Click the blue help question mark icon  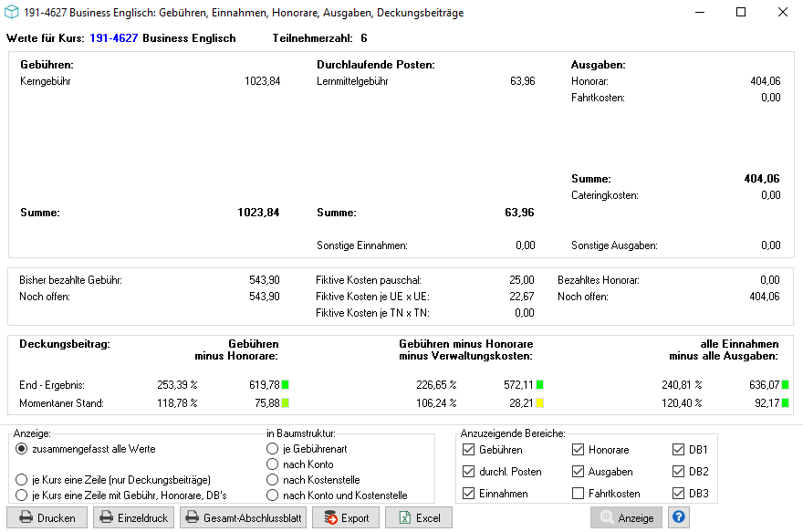pyautogui.click(x=679, y=517)
